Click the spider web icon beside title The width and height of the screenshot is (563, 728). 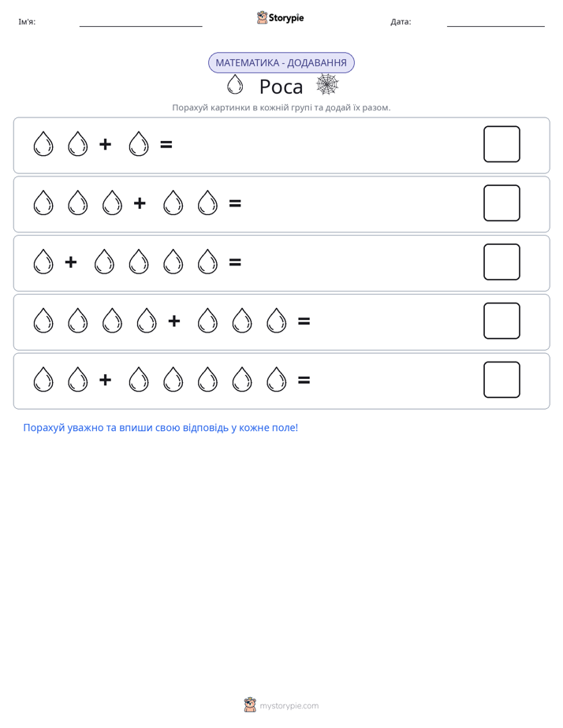[x=327, y=84]
